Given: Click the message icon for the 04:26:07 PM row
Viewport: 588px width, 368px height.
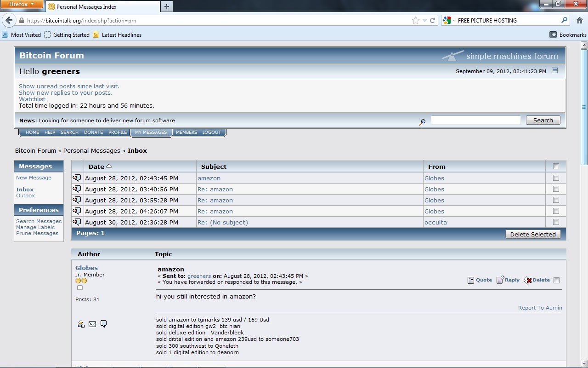Looking at the screenshot, I should pyautogui.click(x=77, y=211).
